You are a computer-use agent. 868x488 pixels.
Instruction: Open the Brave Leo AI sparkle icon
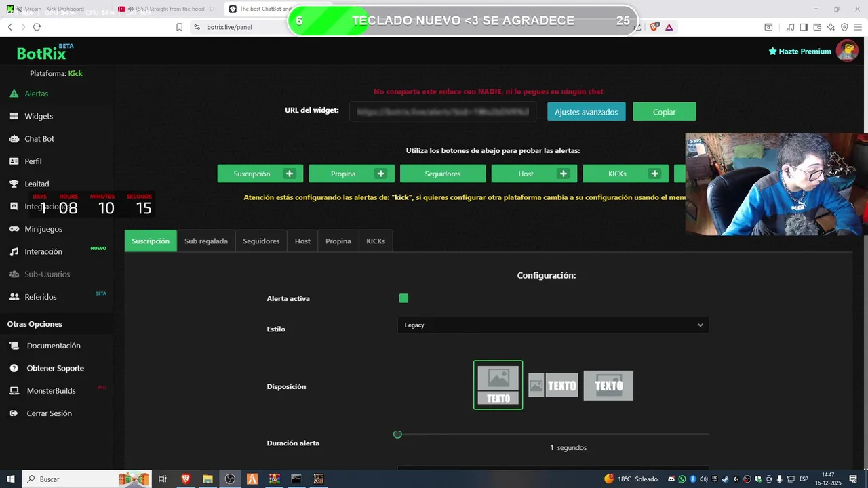point(831,27)
